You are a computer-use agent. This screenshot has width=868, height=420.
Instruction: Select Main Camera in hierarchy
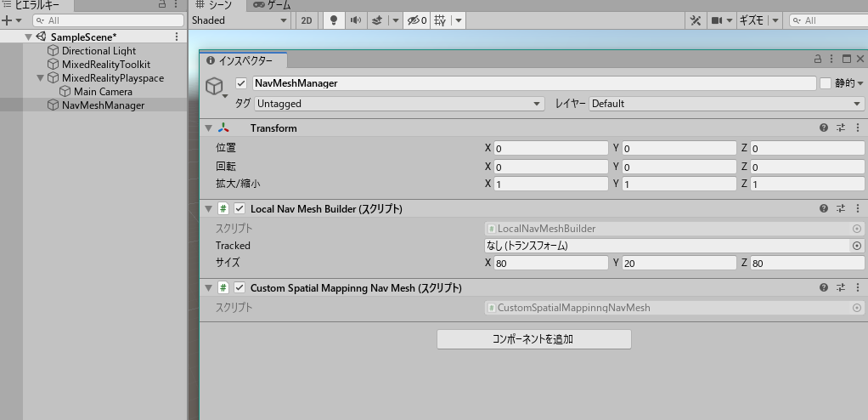tap(103, 92)
